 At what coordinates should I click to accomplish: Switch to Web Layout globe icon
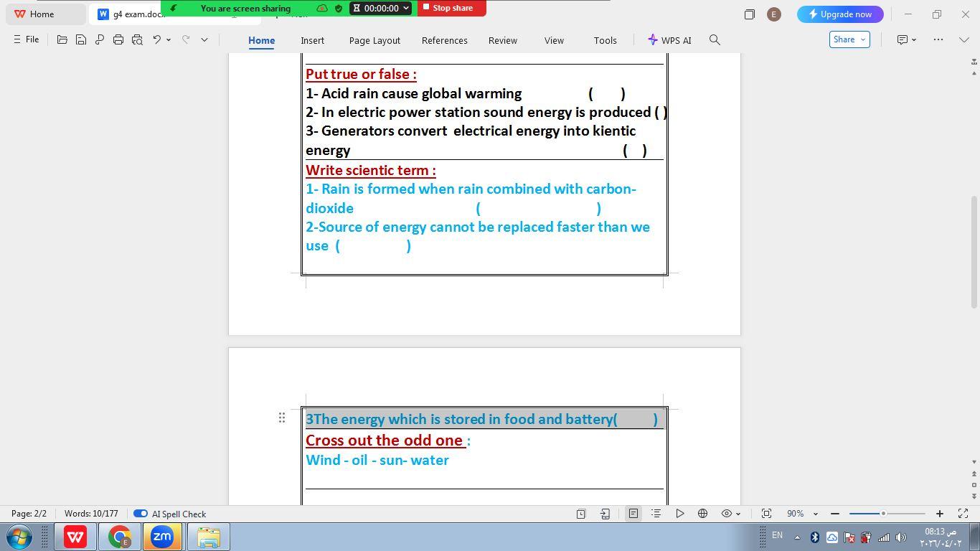point(703,514)
